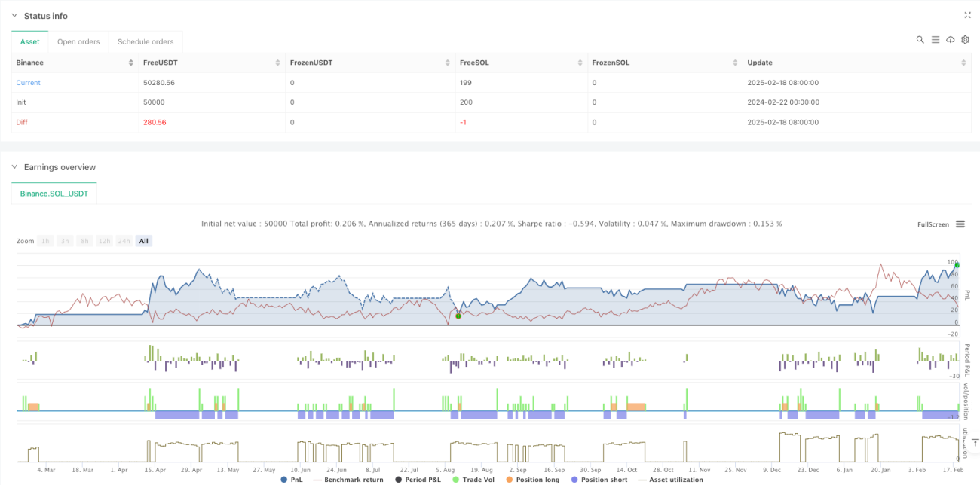
Task: Click the green marker on August PnL low
Action: 458,316
